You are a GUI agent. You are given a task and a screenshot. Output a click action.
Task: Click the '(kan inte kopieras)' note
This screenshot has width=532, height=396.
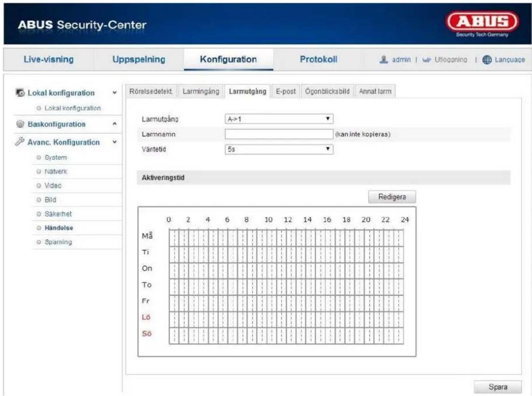pos(363,134)
